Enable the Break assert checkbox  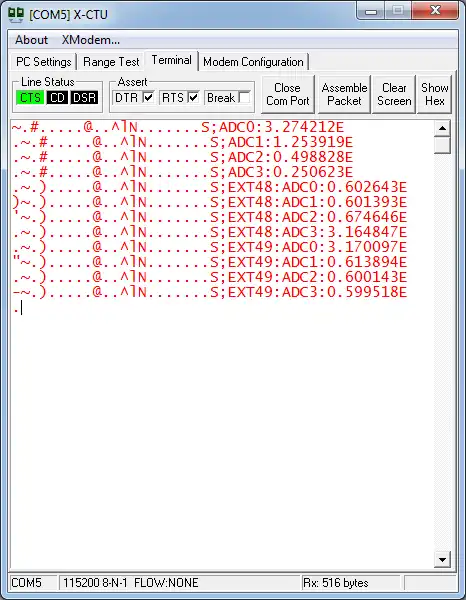[x=244, y=97]
